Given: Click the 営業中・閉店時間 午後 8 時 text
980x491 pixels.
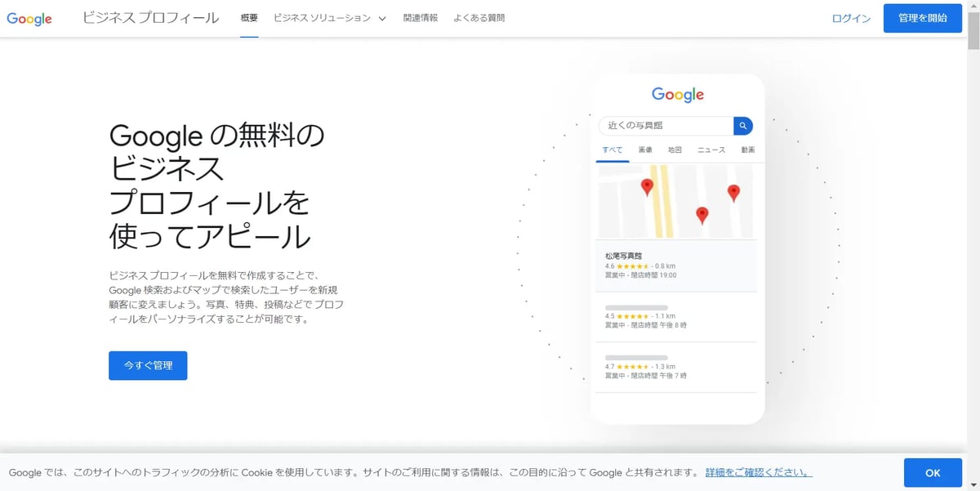Looking at the screenshot, I should pyautogui.click(x=646, y=325).
